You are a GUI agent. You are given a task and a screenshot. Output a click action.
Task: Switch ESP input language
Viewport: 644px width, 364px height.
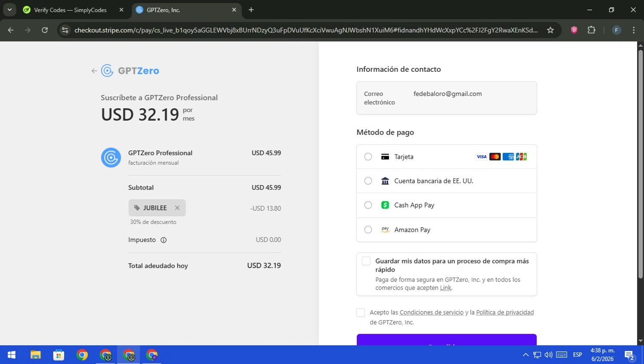coord(577,355)
